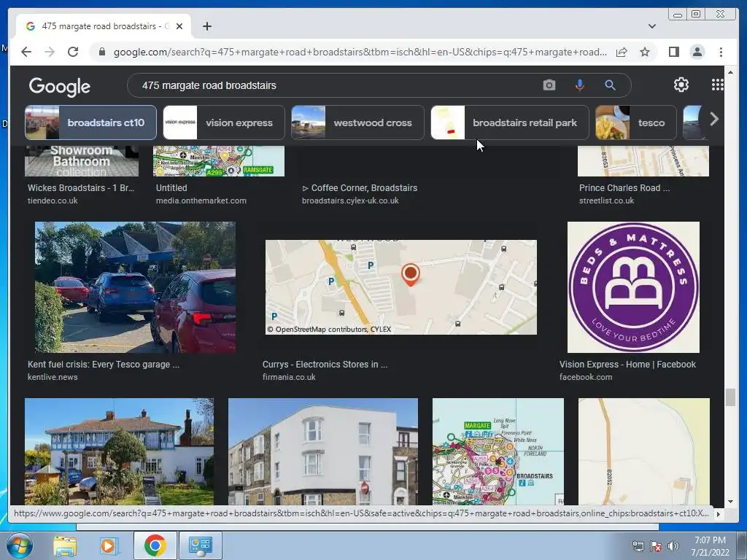The image size is (747, 560).
Task: Click the page vertical scrollbar thumb
Action: tap(730, 397)
